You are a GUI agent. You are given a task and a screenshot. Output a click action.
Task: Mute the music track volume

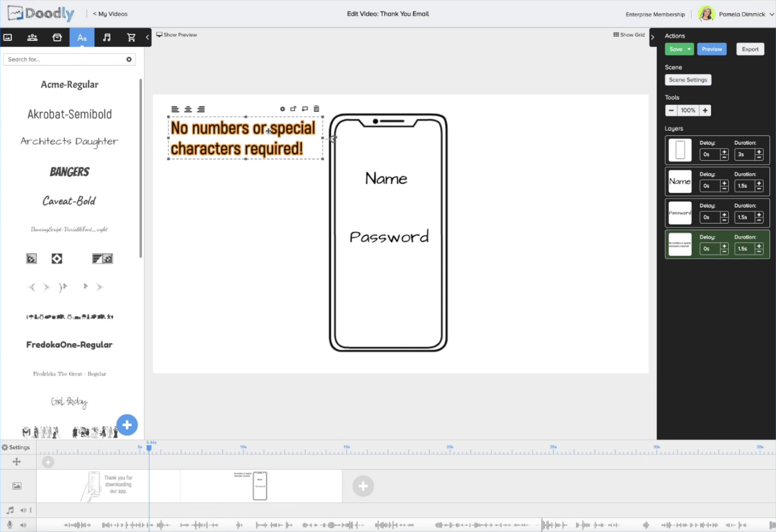click(x=23, y=510)
